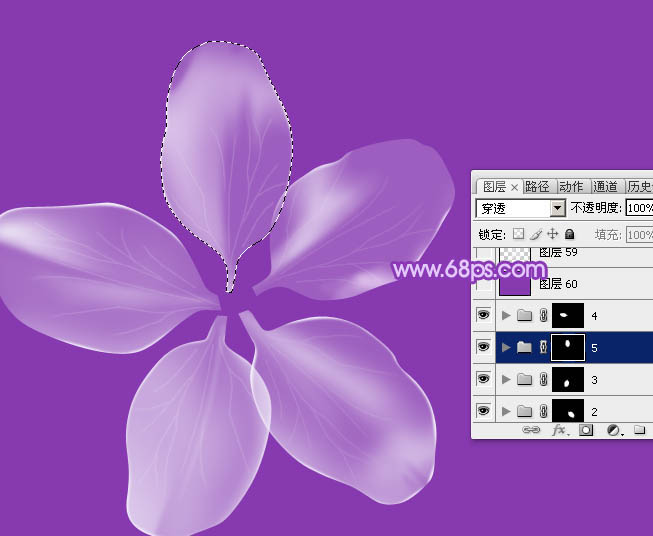Click the 不透明度 opacity value field

click(x=639, y=208)
